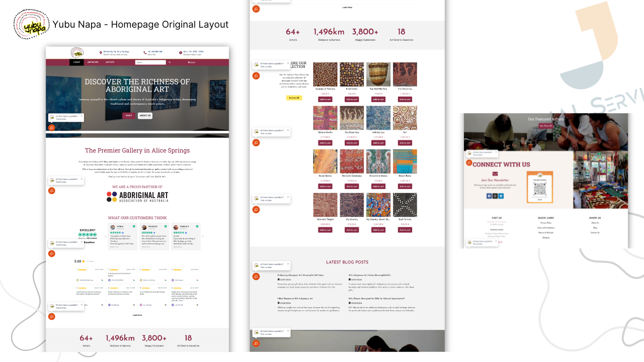Click the Yubu Napa logo in the site header
This screenshot has height=362, width=644.
[x=77, y=52]
